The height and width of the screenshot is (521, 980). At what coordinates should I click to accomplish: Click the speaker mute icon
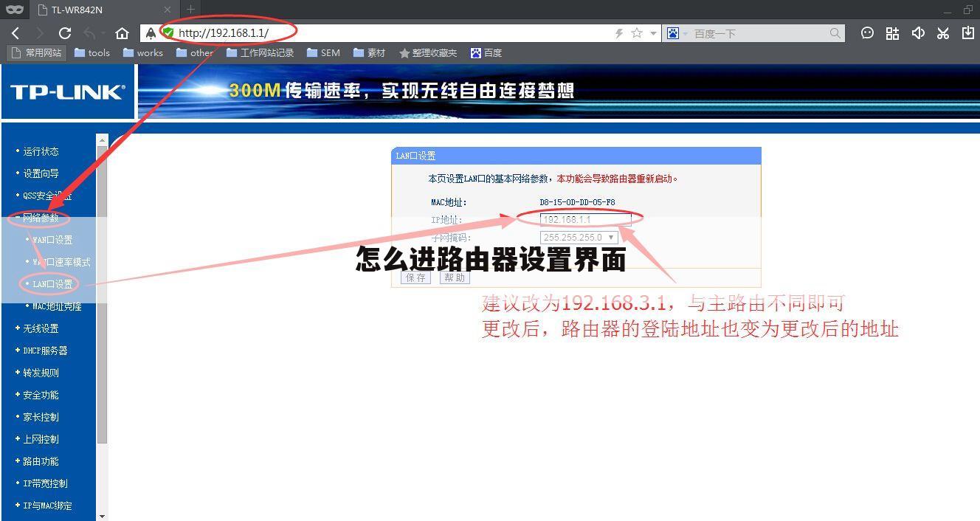pos(918,33)
